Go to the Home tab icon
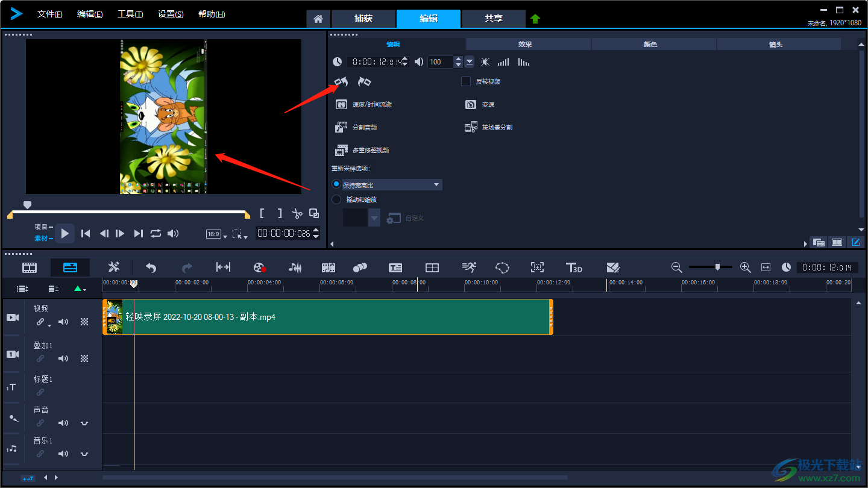The width and height of the screenshot is (868, 488). [x=318, y=19]
